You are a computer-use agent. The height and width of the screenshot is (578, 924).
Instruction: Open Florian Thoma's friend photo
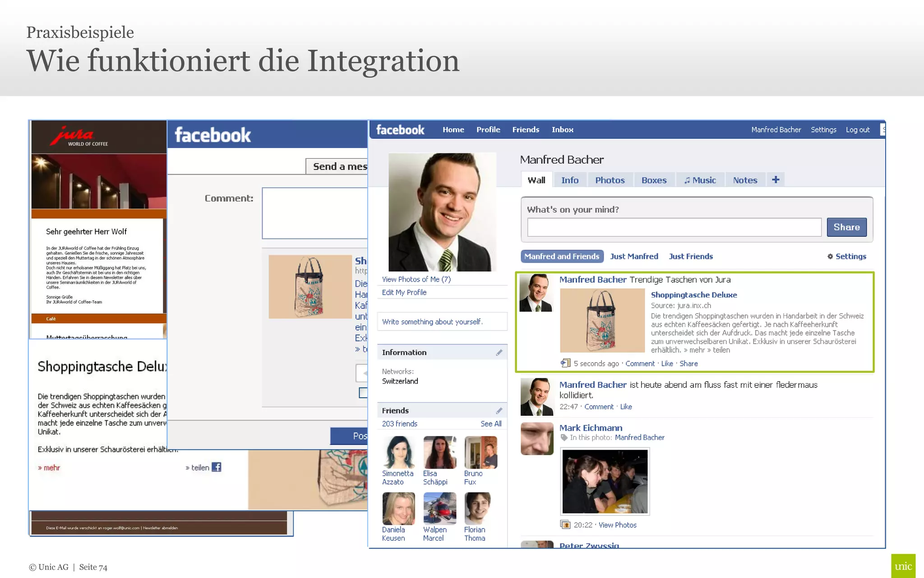click(477, 508)
